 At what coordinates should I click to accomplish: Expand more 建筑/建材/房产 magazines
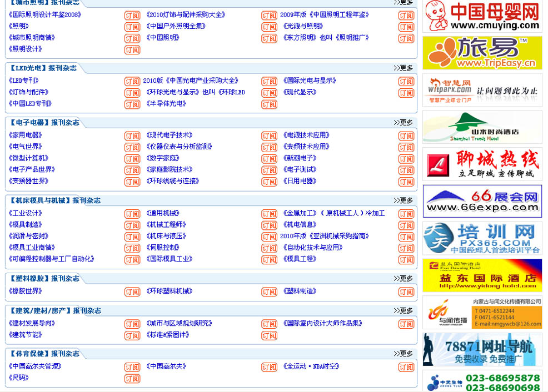click(x=403, y=310)
